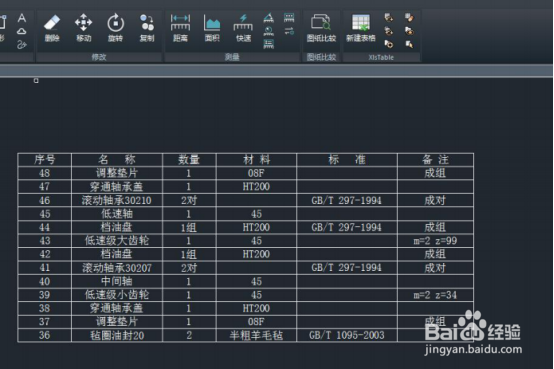Click the 低速轴 name cell
The height and width of the screenshot is (369, 554).
[117, 214]
